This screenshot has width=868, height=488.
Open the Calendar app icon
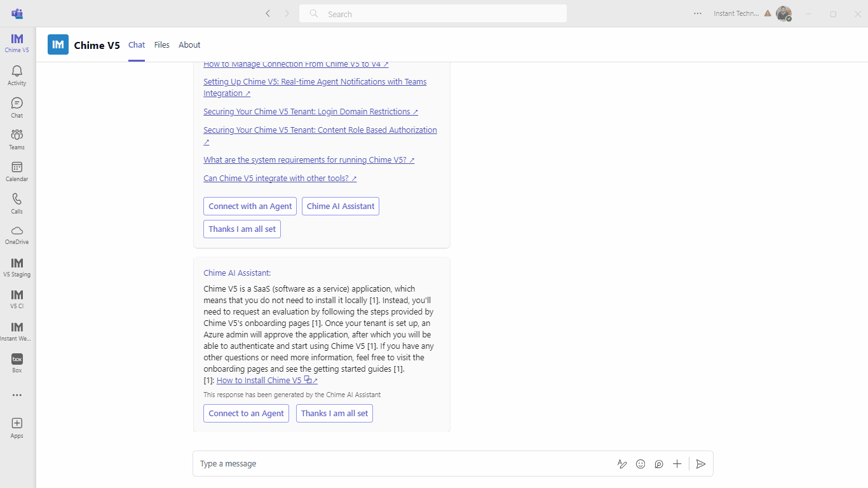17,171
